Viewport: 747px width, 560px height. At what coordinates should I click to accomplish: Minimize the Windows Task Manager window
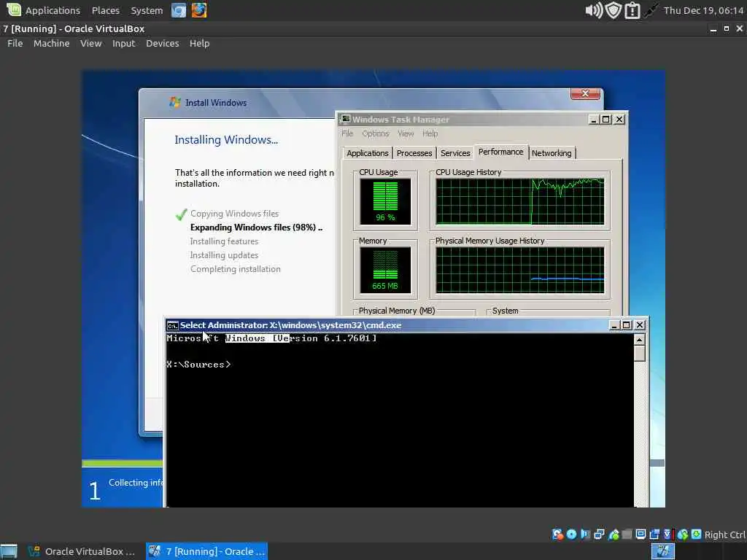[x=593, y=120]
